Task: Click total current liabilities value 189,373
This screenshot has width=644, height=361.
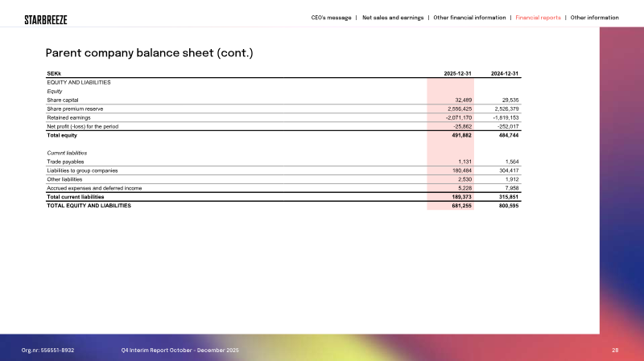Action: pos(461,197)
